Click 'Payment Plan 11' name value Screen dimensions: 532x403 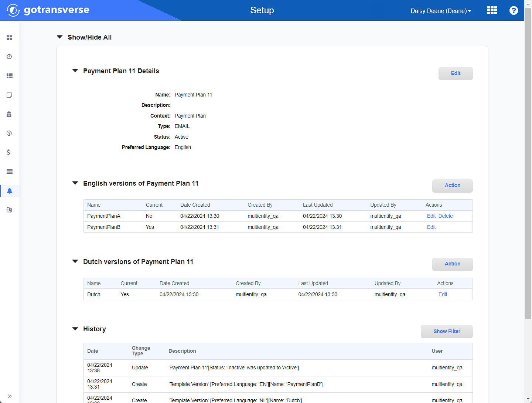pos(193,95)
